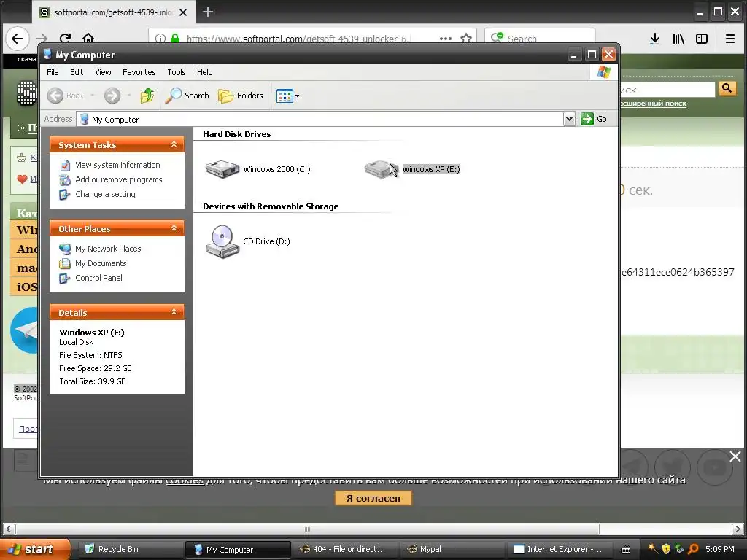Go up one folder level
This screenshot has width=747, height=560.
(x=147, y=96)
